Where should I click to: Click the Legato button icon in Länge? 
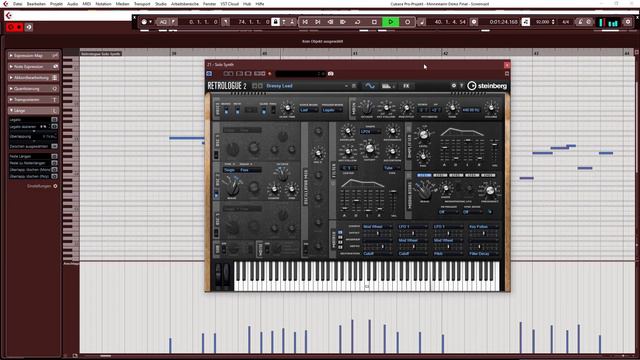54,120
